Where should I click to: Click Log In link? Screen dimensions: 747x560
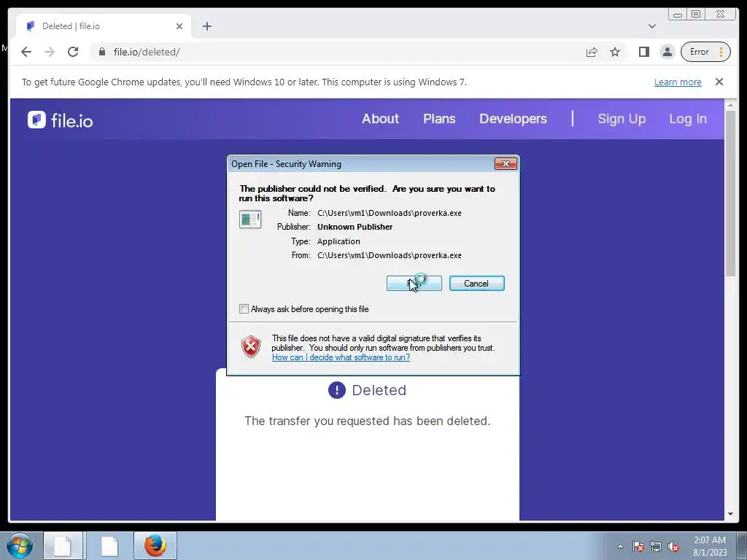(x=688, y=119)
